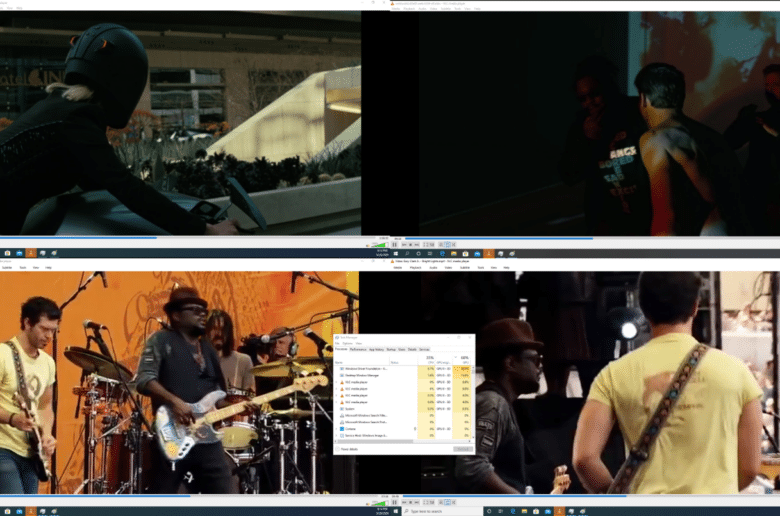Switch to Task Manager Services tab
The image size is (780, 516).
(x=424, y=350)
